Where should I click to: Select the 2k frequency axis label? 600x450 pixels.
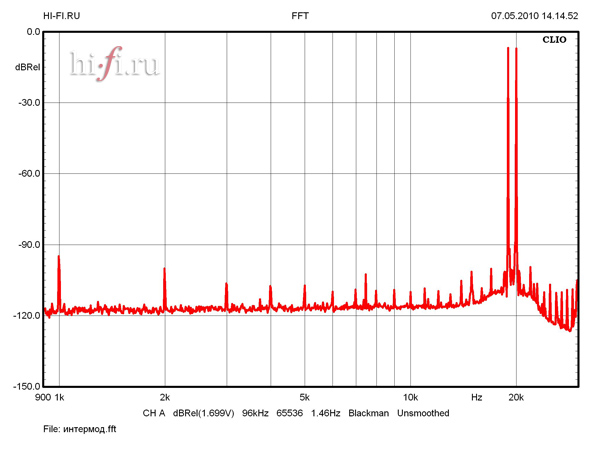(x=165, y=398)
